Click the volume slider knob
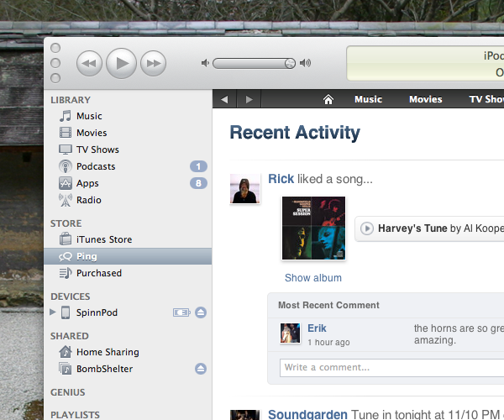 290,63
